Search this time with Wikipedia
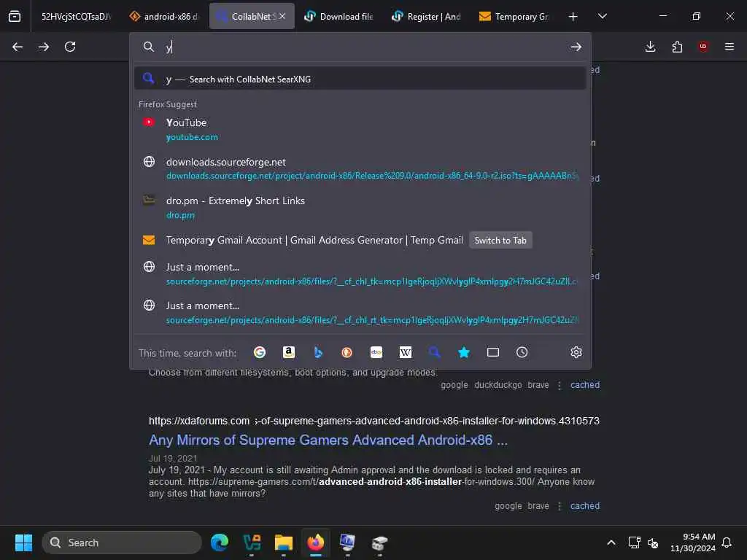 coord(406,352)
